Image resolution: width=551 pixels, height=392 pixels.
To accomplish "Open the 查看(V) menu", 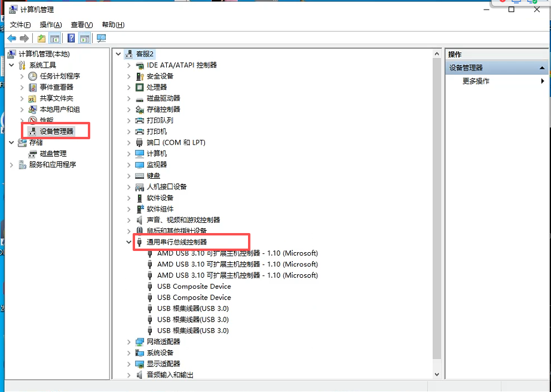I will [x=82, y=24].
